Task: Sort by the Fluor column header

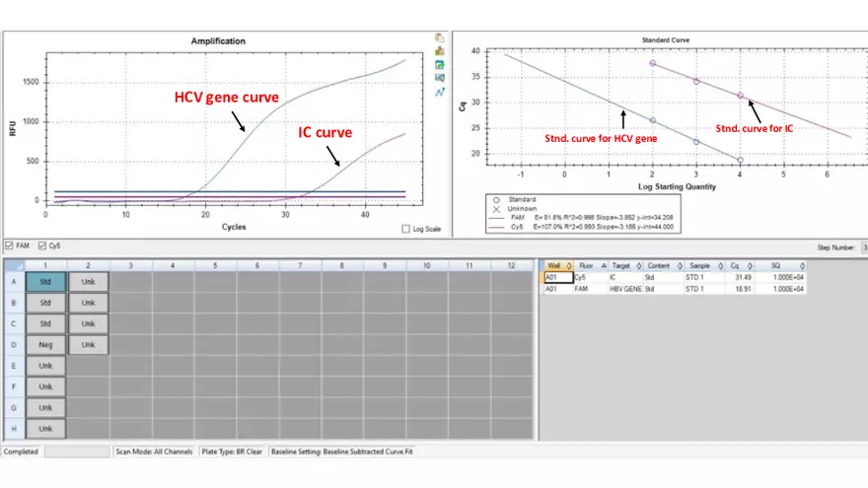Action: (585, 265)
